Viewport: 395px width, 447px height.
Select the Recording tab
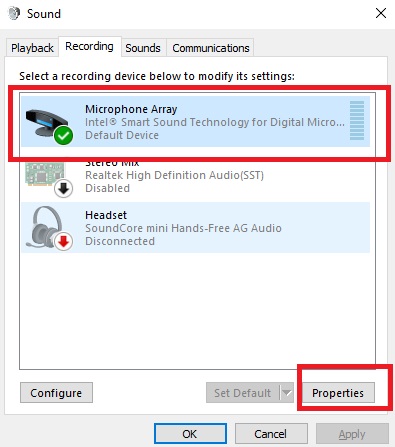(x=89, y=46)
